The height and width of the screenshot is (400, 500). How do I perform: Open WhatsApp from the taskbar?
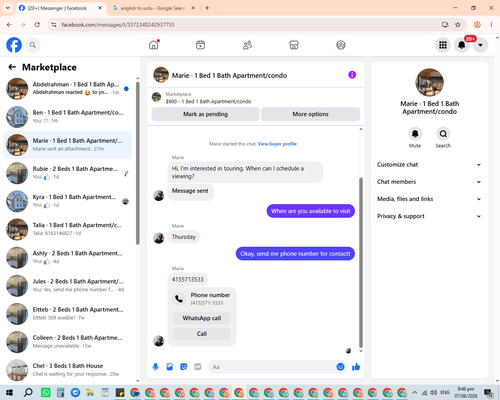coord(46,392)
